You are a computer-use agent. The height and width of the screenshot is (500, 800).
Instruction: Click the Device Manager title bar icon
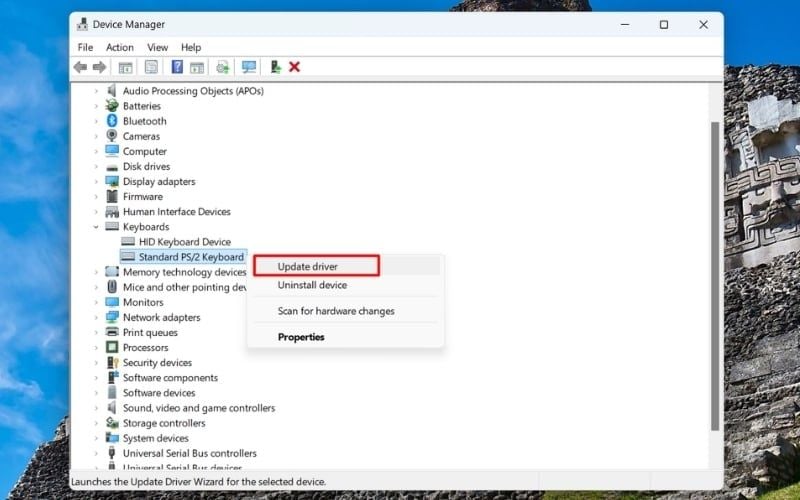pos(82,24)
